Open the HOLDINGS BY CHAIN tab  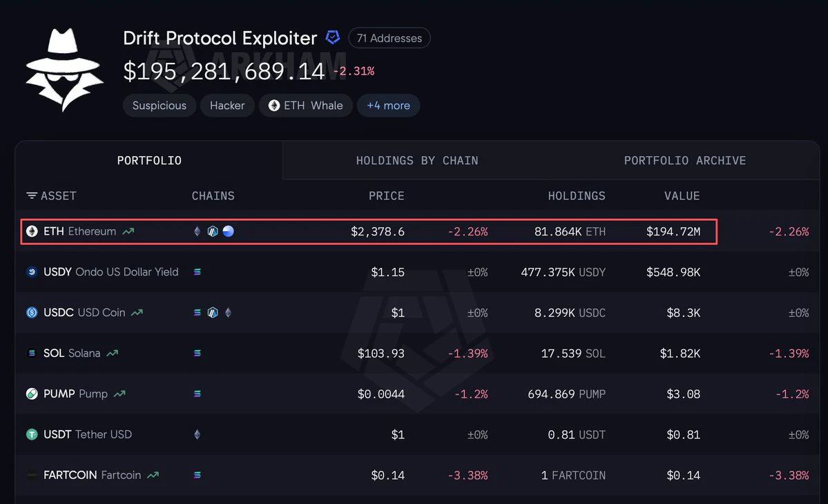(x=417, y=160)
